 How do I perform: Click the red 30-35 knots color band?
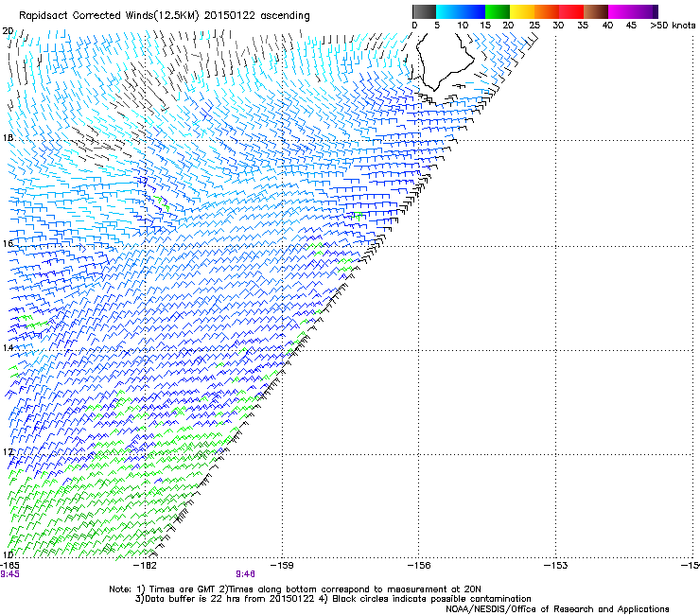(571, 11)
